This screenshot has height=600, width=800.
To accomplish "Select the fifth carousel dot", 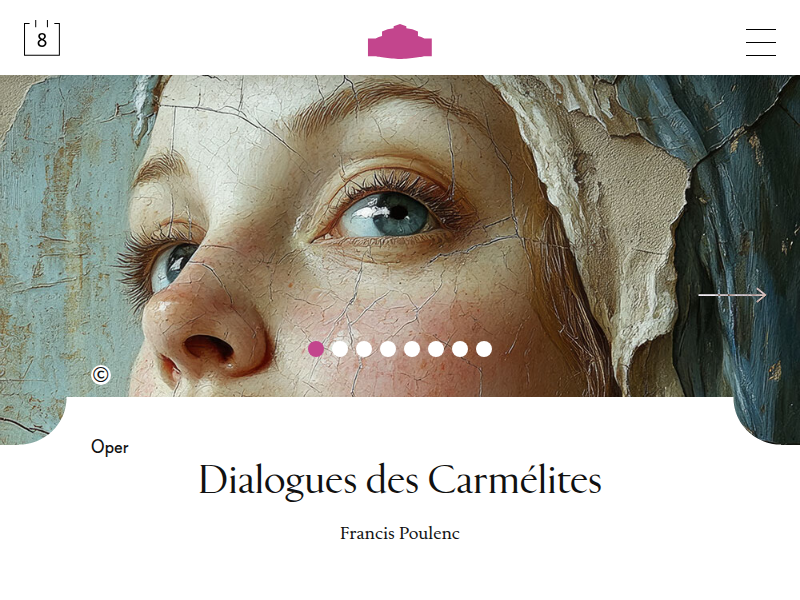I will [x=412, y=349].
